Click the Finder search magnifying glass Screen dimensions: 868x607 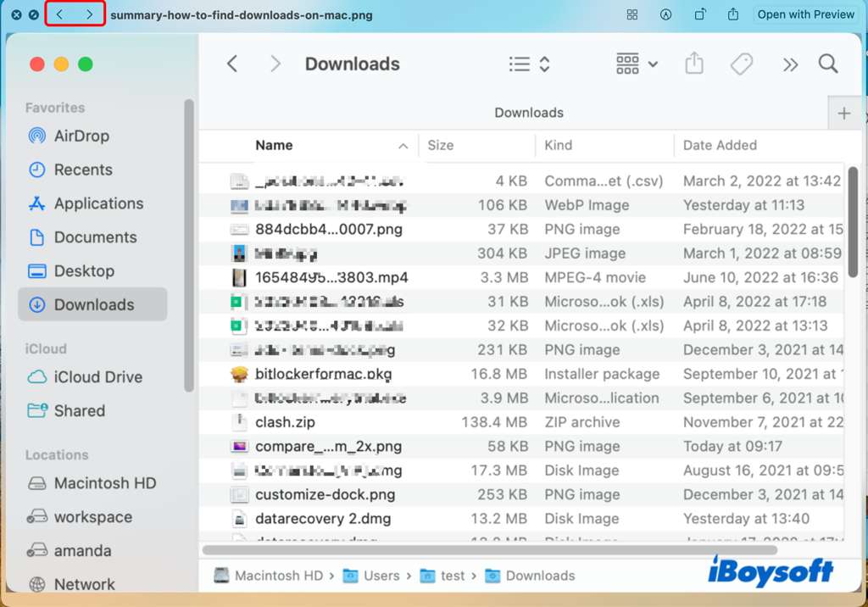click(x=828, y=64)
